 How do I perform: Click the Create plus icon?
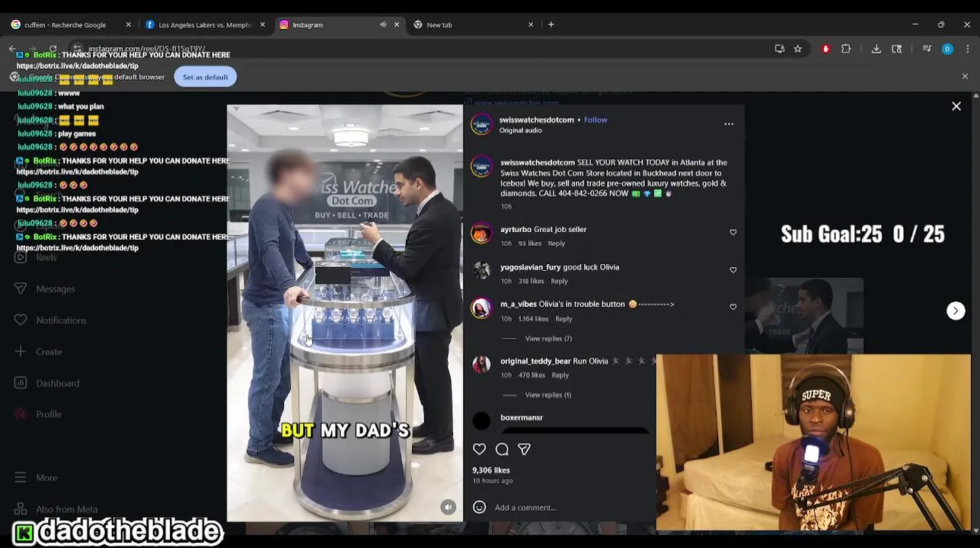21,351
